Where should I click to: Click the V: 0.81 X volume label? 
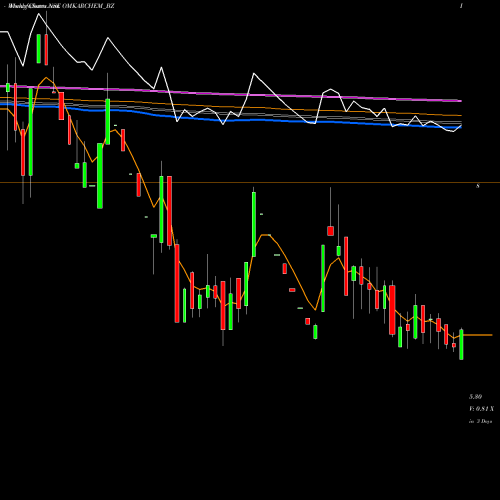(482, 409)
